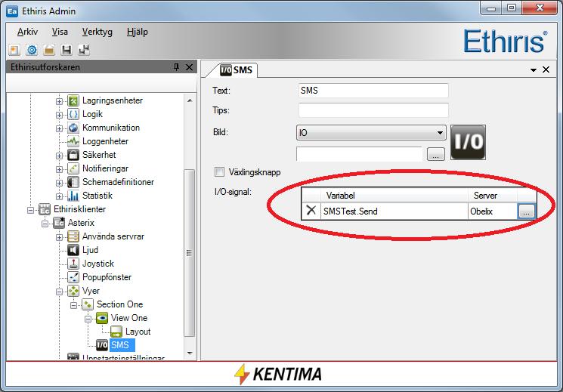Click the tree scrollbar down arrow

190,353
